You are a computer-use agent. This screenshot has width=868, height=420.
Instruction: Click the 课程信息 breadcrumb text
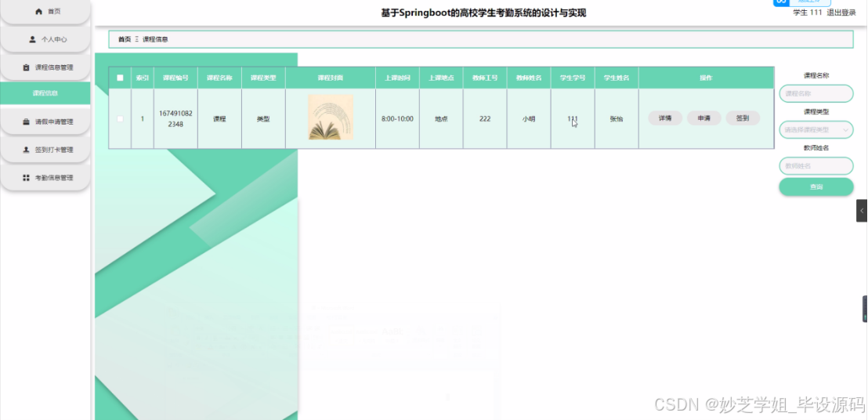156,39
